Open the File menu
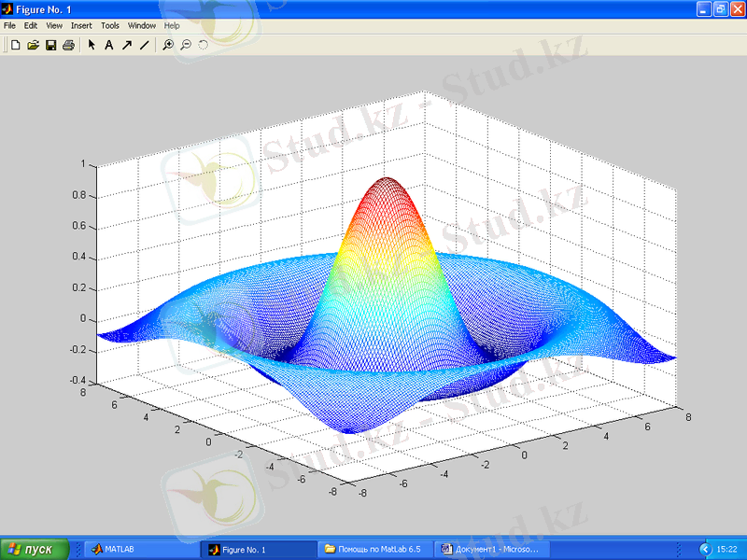This screenshot has height=560, width=747. pyautogui.click(x=10, y=26)
